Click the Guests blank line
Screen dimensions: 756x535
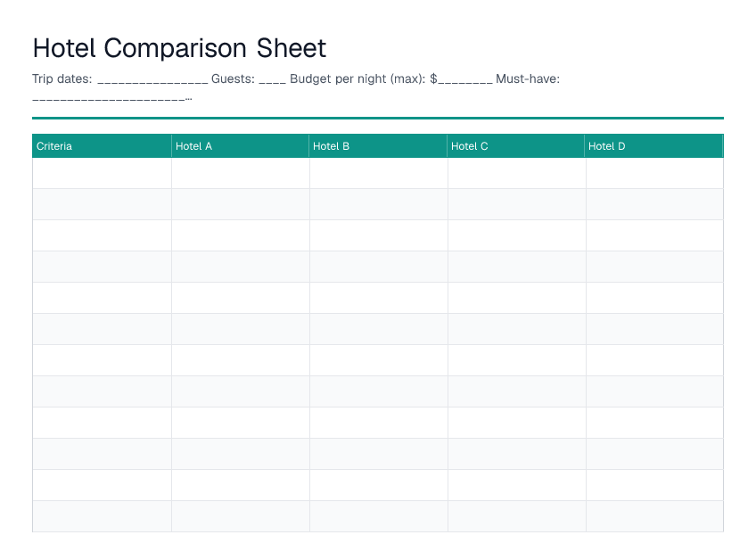[273, 82]
